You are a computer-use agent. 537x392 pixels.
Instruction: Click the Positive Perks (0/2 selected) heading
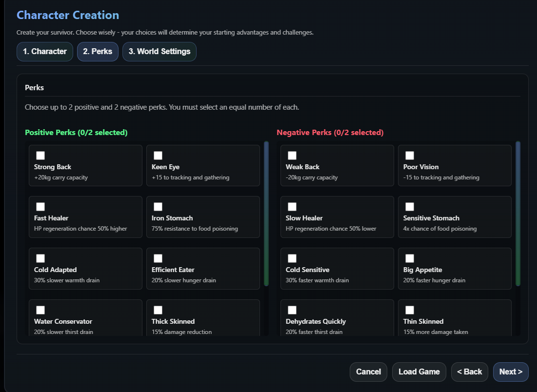(x=76, y=133)
